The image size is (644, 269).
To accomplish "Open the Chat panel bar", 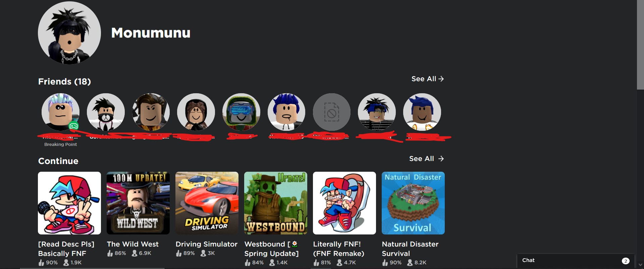I will click(x=576, y=261).
